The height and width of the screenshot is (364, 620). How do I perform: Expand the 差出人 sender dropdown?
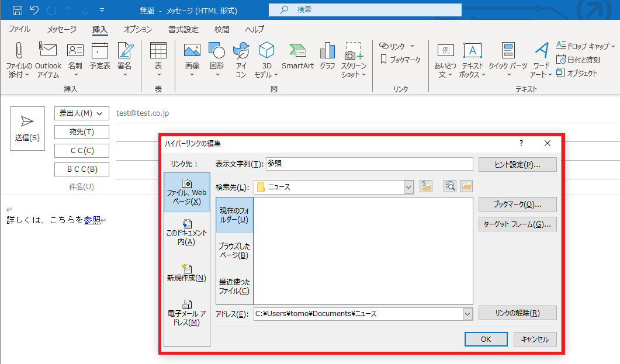pos(101,113)
